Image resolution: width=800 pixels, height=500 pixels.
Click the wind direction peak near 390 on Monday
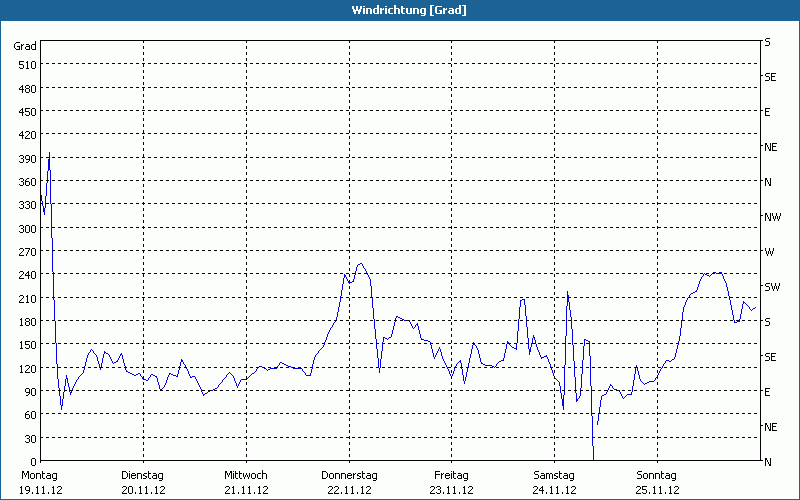[x=49, y=153]
